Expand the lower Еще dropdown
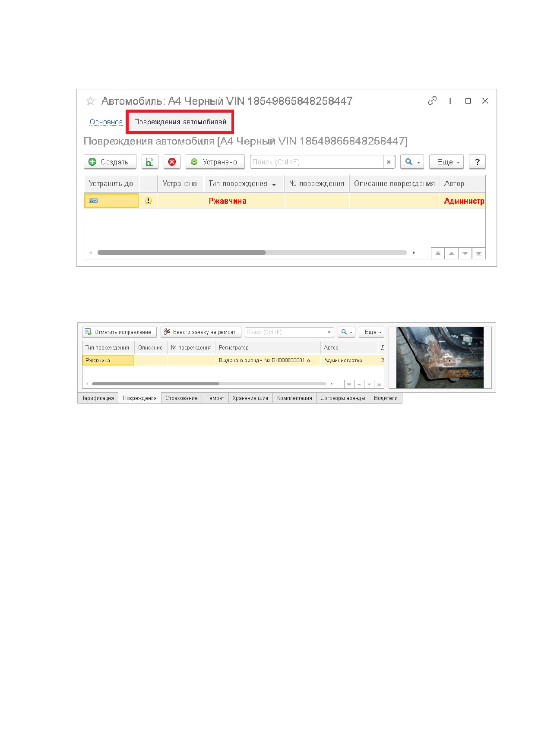Screen dimensions: 535x756 pos(371,332)
